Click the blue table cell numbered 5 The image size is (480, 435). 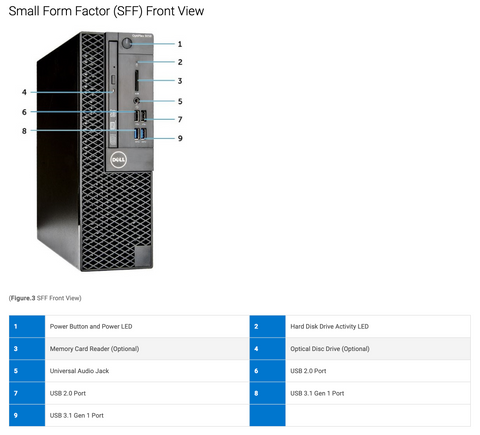27,371
